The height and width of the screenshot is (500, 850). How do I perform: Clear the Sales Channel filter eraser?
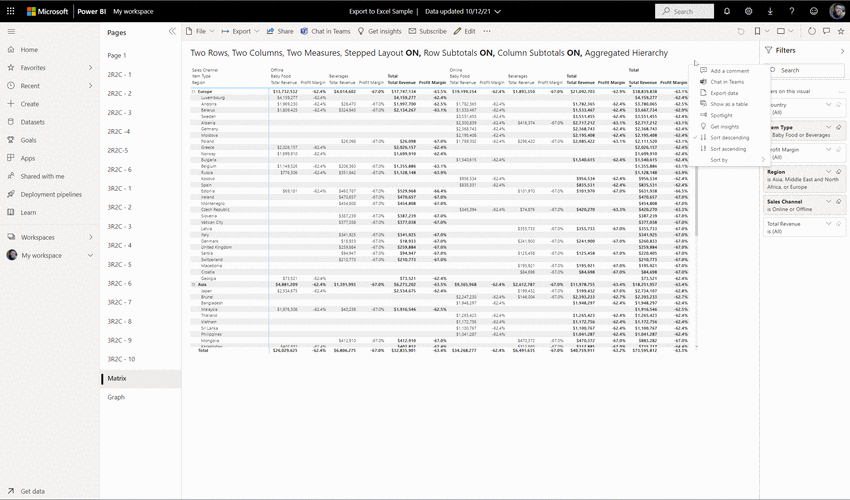[x=839, y=201]
